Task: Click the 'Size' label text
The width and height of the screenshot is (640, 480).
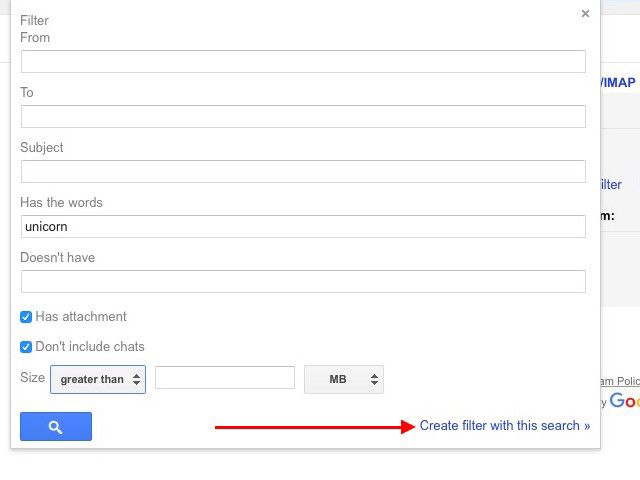Action: [33, 378]
